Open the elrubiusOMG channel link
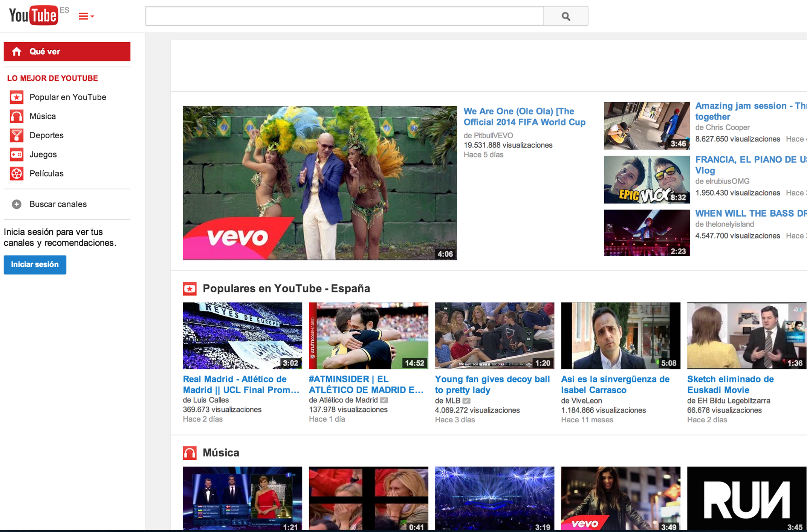Viewport: 807px width, 532px height. tap(728, 181)
